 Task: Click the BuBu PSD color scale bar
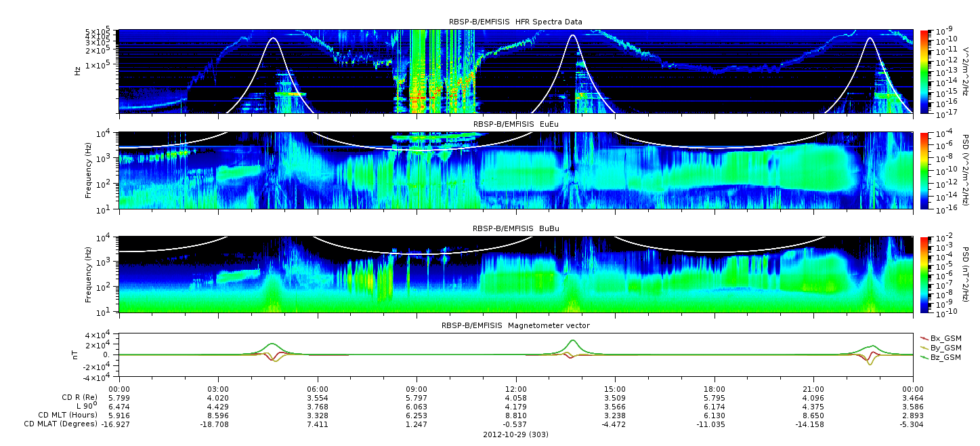[x=925, y=275]
